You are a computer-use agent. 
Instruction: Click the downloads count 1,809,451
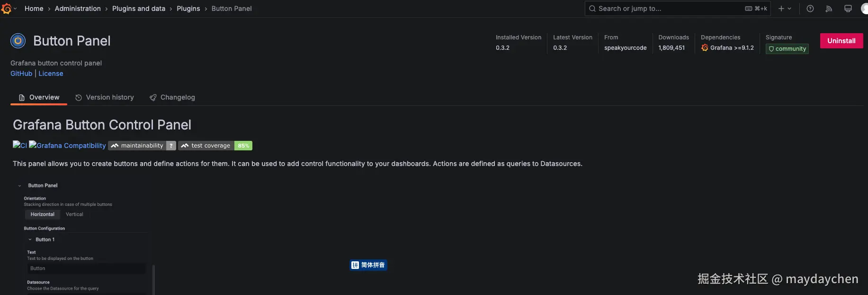[x=671, y=48]
